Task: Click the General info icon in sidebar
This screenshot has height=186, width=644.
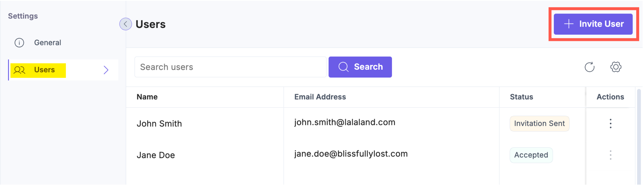Action: point(19,43)
